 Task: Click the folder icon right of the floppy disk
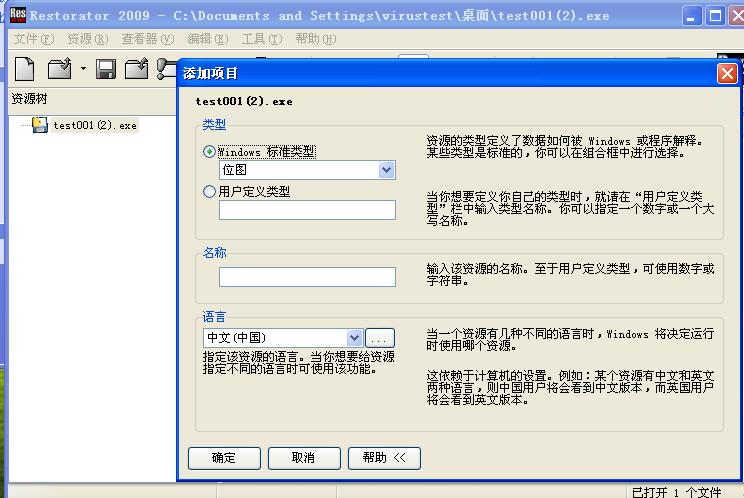[137, 69]
